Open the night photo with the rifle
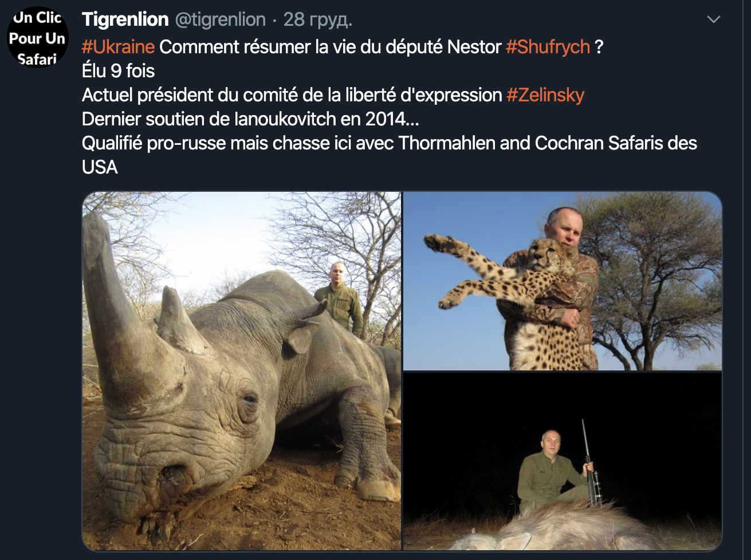 pyautogui.click(x=563, y=462)
